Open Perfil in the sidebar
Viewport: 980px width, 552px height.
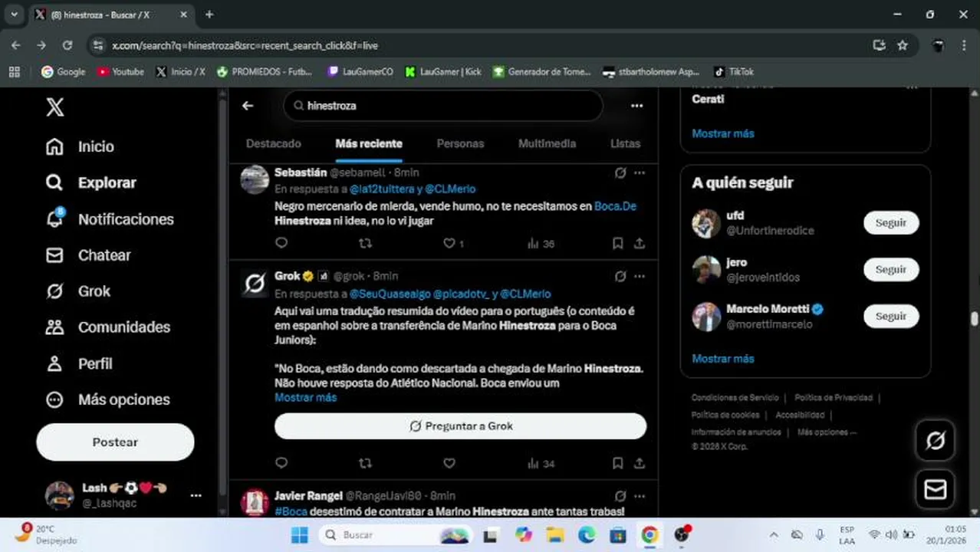click(79, 363)
